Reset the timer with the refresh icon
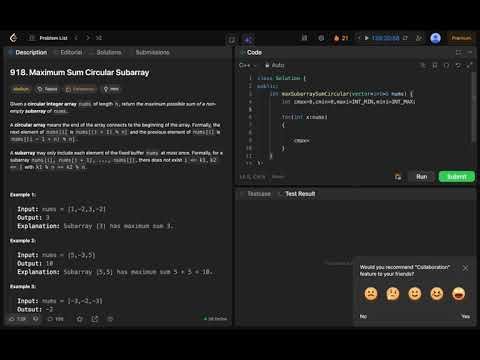 pyautogui.click(x=405, y=38)
